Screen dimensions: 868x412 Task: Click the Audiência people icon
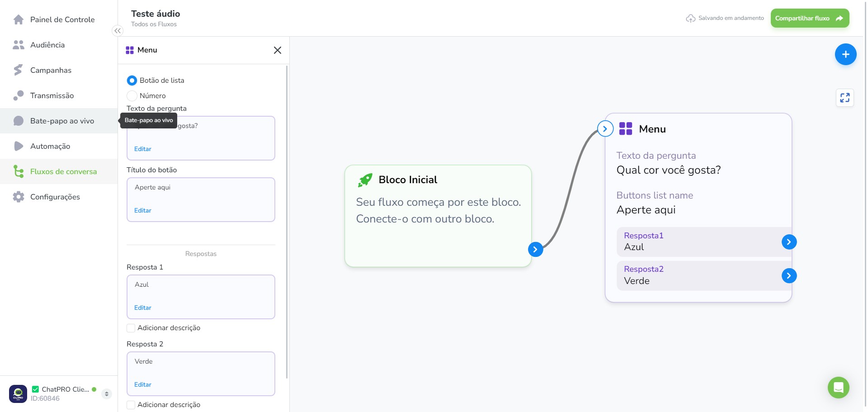coord(19,45)
